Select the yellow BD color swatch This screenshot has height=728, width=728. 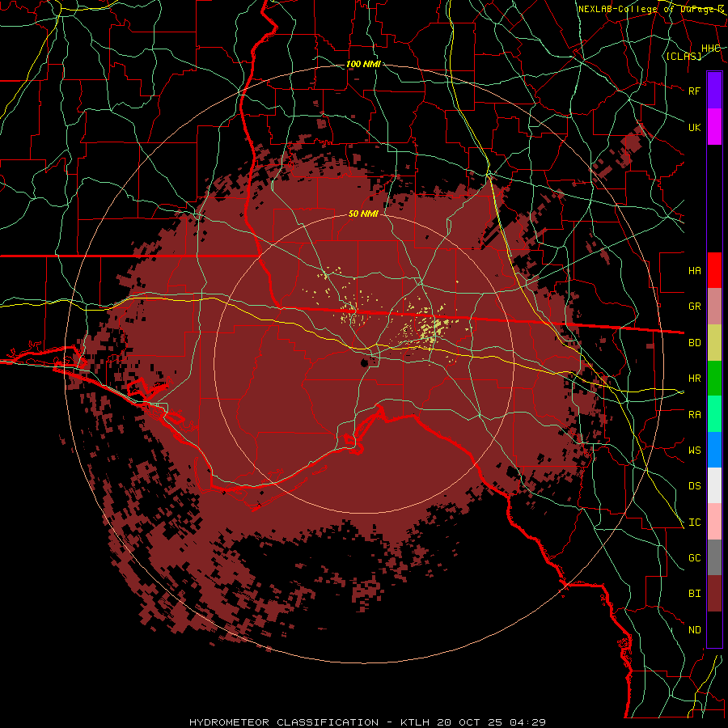[x=714, y=343]
